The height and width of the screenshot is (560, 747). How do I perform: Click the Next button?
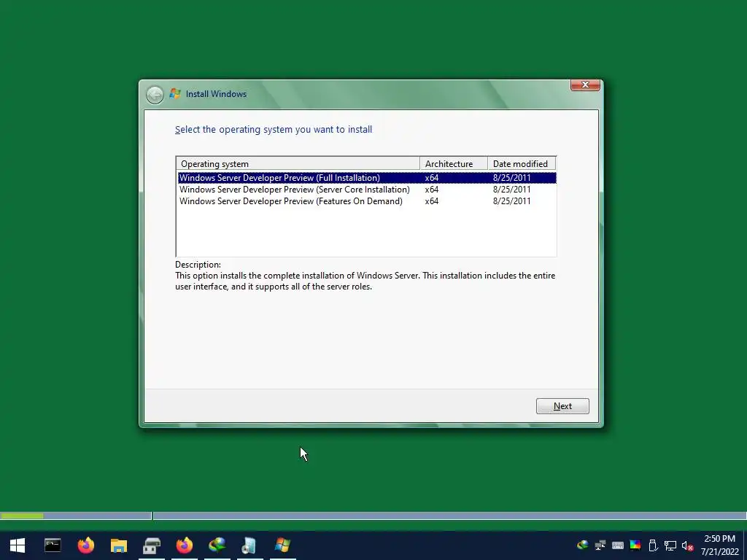tap(562, 406)
